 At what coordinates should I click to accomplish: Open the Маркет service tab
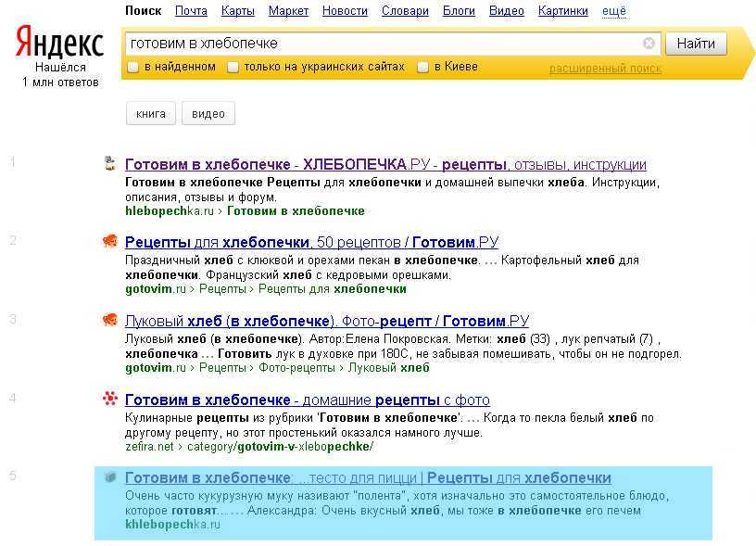tap(288, 10)
